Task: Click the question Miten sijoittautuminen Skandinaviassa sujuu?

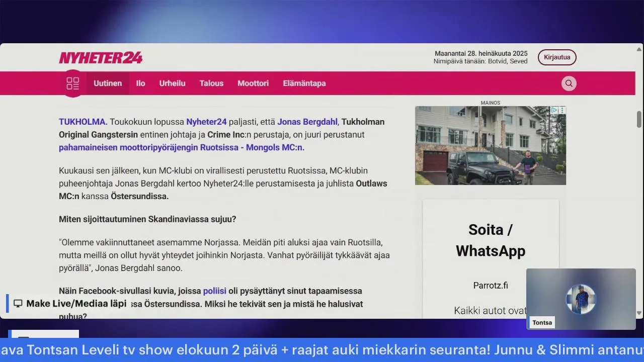Action: coord(147,219)
